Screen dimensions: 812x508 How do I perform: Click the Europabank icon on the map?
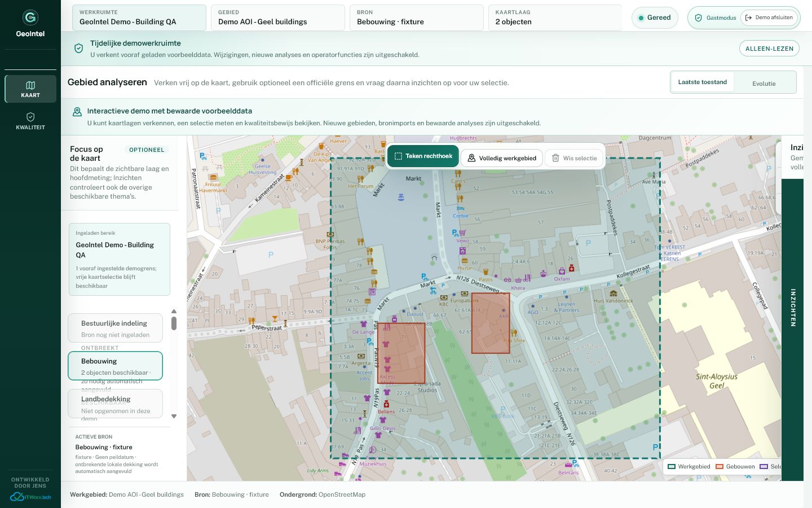pyautogui.click(x=465, y=294)
